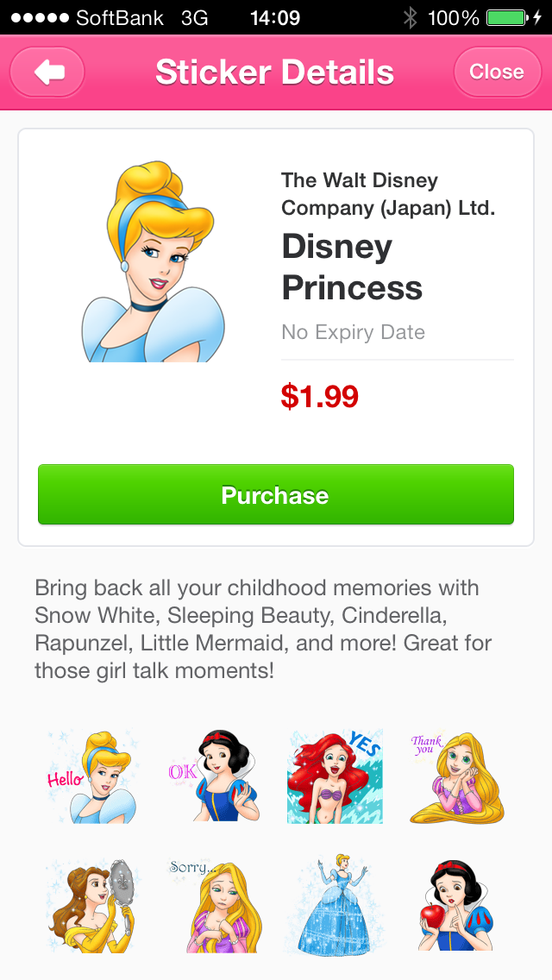
Task: Preview the Cinderella blue ball gown sticker
Action: pyautogui.click(x=336, y=904)
